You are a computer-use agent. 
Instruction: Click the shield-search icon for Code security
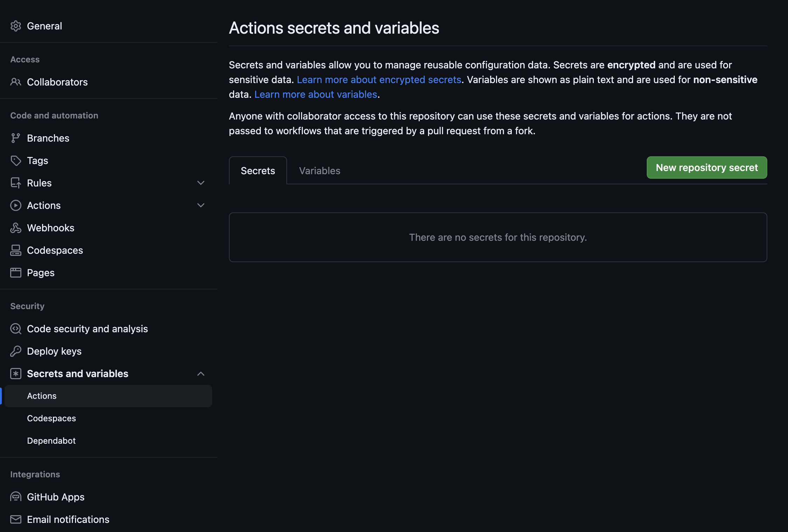[x=16, y=329]
